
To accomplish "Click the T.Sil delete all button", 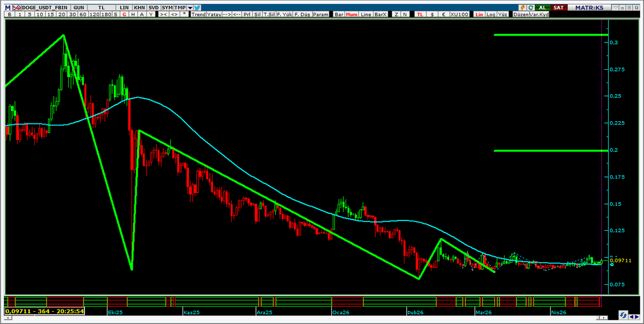I will [x=269, y=14].
